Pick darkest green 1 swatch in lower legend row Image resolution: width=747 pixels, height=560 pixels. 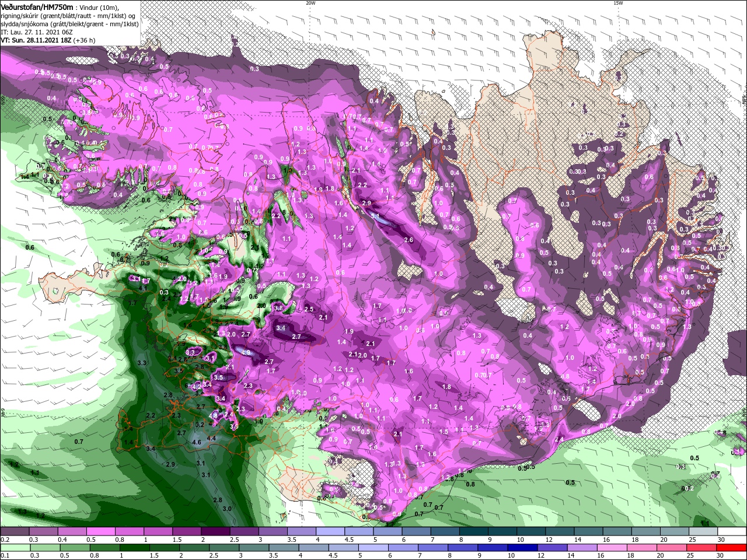click(134, 548)
